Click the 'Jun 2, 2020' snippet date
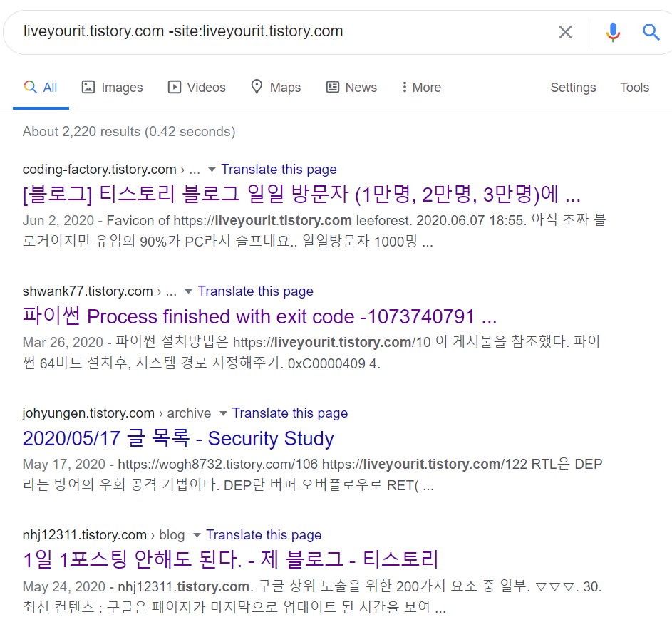 [x=58, y=221]
